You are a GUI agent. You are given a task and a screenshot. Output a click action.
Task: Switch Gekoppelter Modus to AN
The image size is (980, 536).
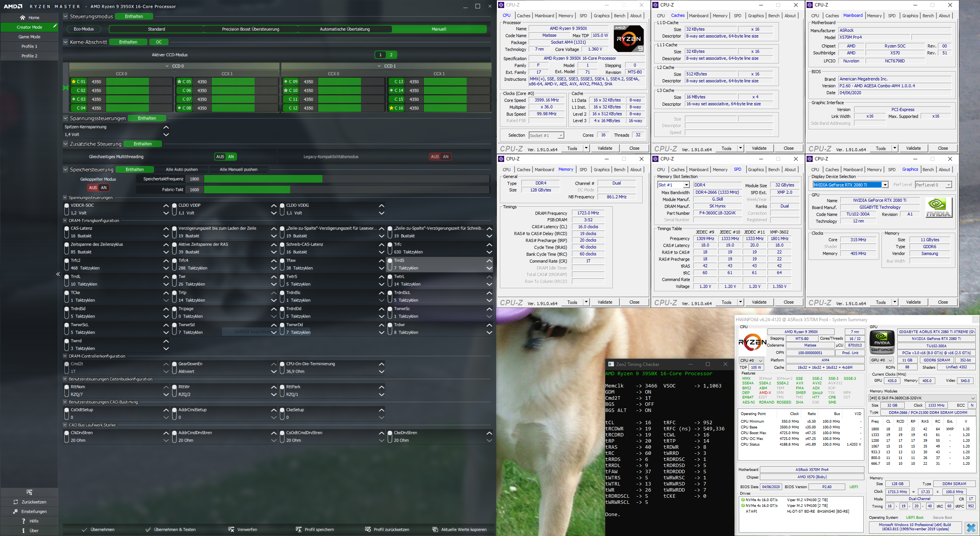click(104, 188)
